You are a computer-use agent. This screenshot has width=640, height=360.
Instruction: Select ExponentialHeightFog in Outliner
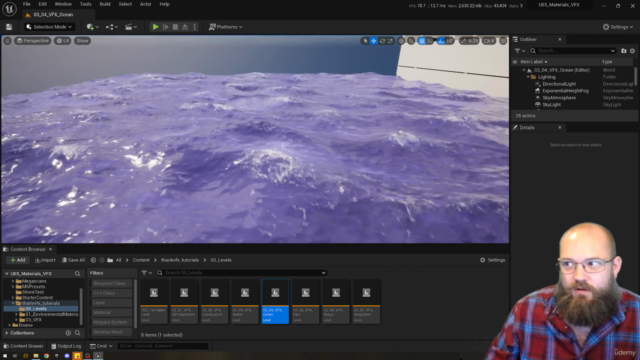[x=565, y=91]
